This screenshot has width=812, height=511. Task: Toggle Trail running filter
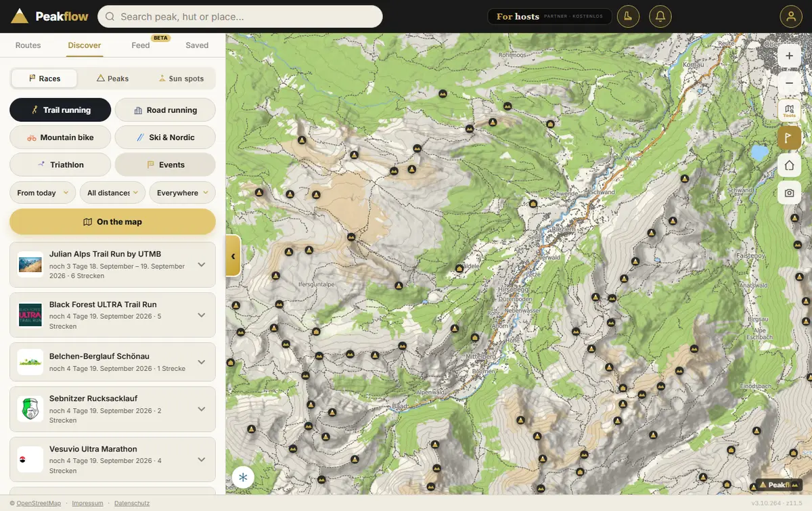tap(60, 110)
